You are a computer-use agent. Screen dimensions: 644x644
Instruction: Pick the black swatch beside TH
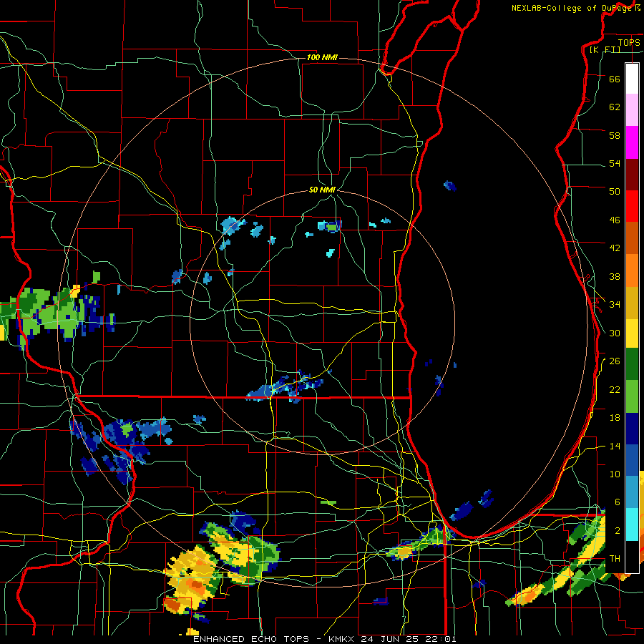[x=632, y=557]
